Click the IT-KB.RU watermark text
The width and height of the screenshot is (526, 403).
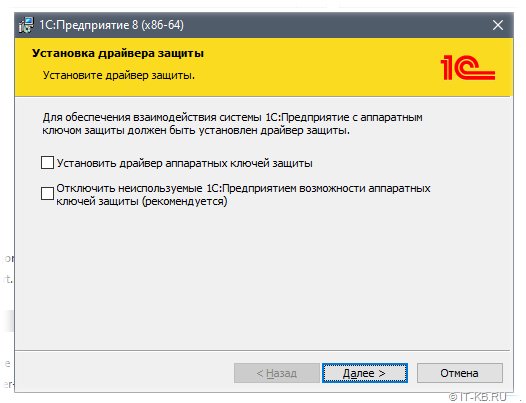tap(483, 397)
